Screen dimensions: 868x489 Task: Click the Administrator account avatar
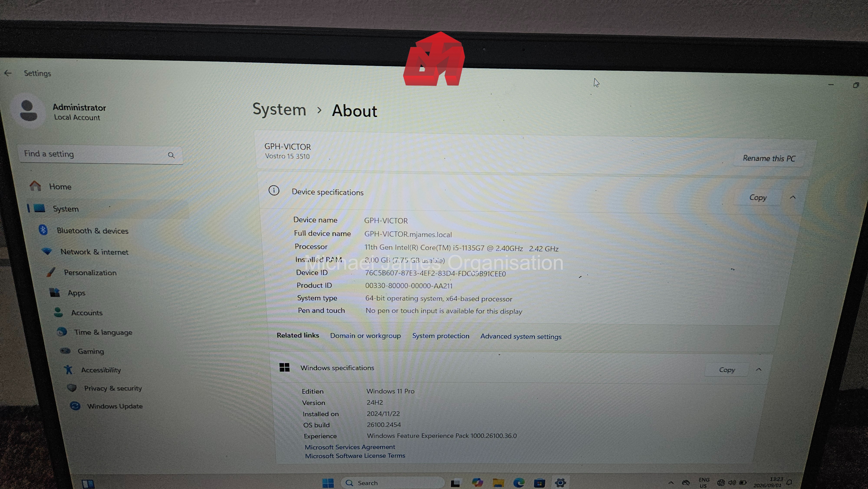(x=28, y=111)
